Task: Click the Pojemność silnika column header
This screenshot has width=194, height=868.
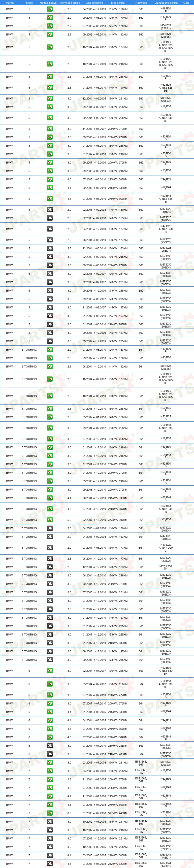Action: tap(69, 3)
